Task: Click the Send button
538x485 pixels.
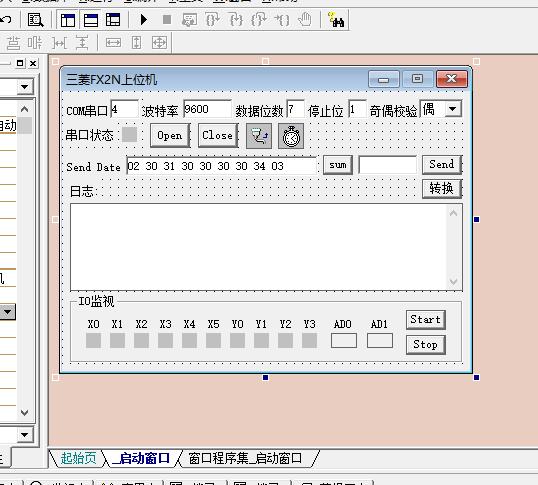Action: point(442,164)
